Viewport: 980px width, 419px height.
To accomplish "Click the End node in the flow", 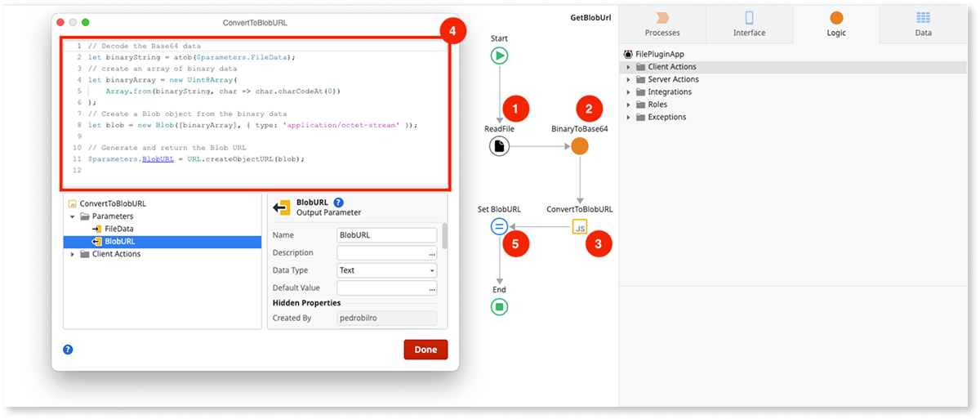I will point(500,307).
